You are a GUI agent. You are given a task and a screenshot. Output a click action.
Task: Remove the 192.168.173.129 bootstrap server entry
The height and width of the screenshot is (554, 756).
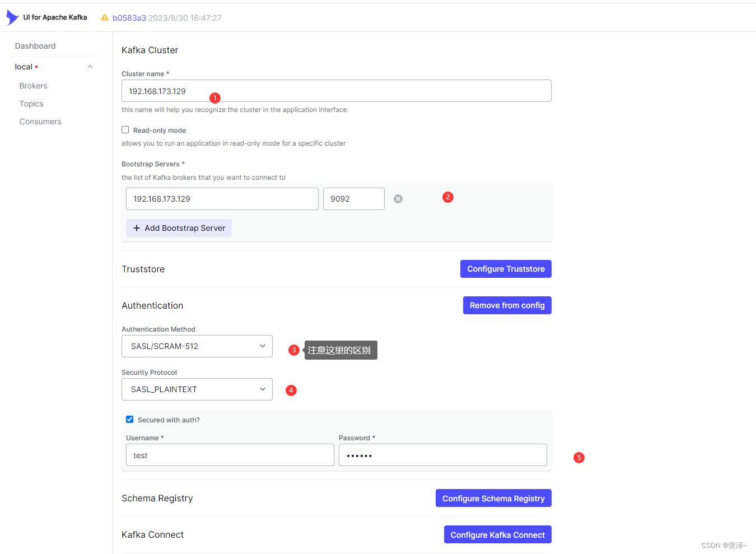click(x=398, y=199)
